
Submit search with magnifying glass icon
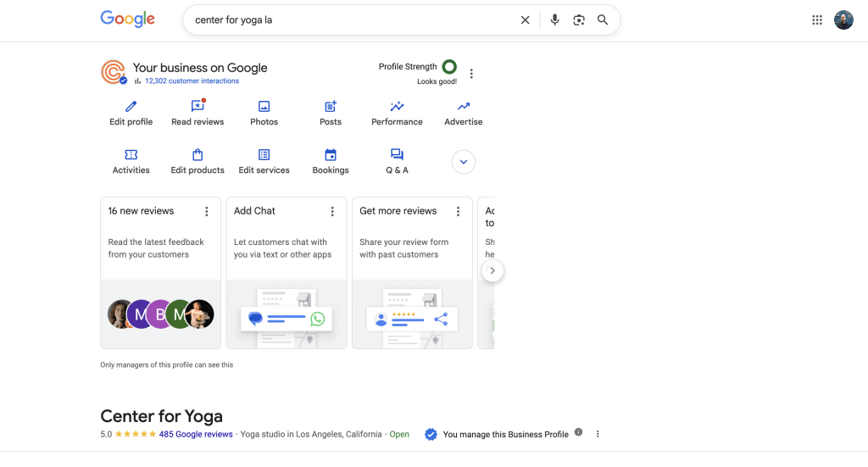point(603,20)
